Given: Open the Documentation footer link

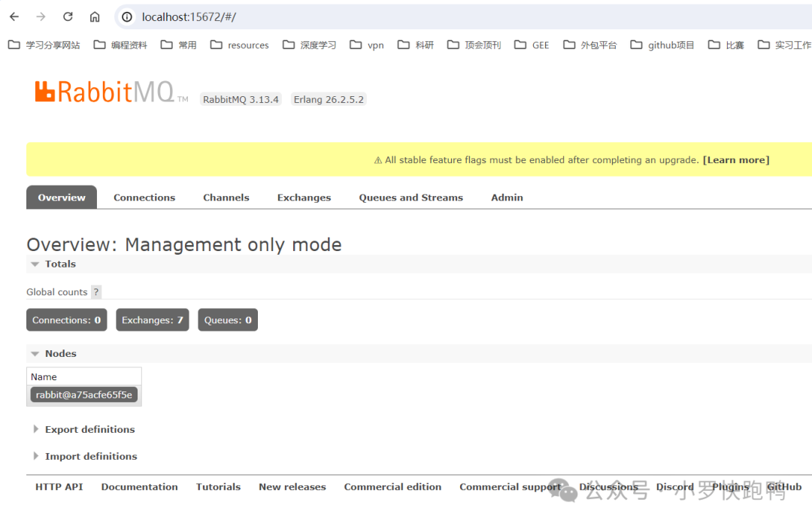Looking at the screenshot, I should click(x=139, y=487).
